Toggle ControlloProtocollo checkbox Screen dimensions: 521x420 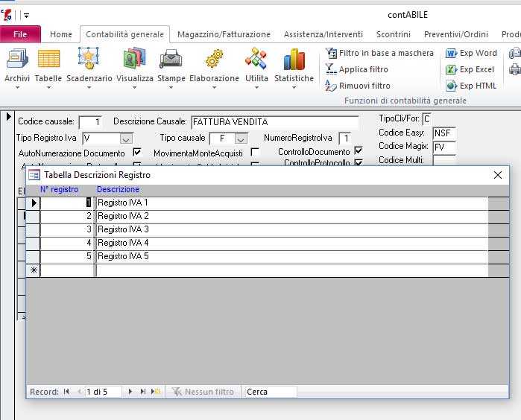[x=359, y=162]
